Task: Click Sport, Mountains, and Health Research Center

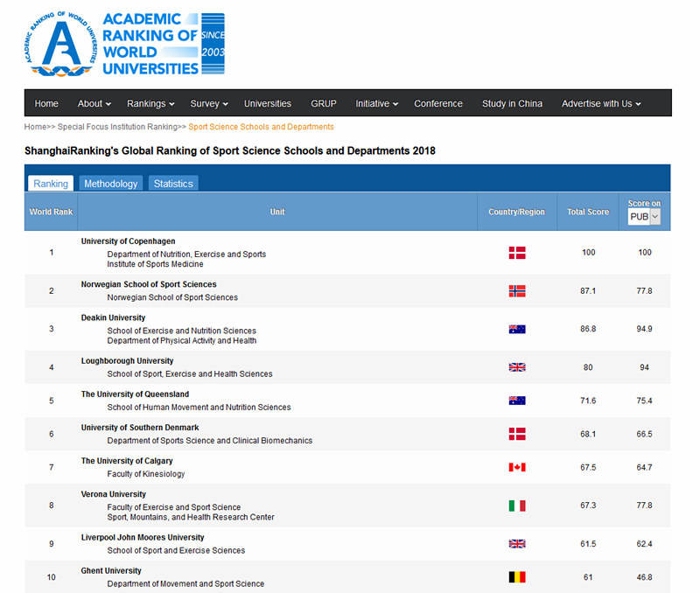Action: (191, 517)
